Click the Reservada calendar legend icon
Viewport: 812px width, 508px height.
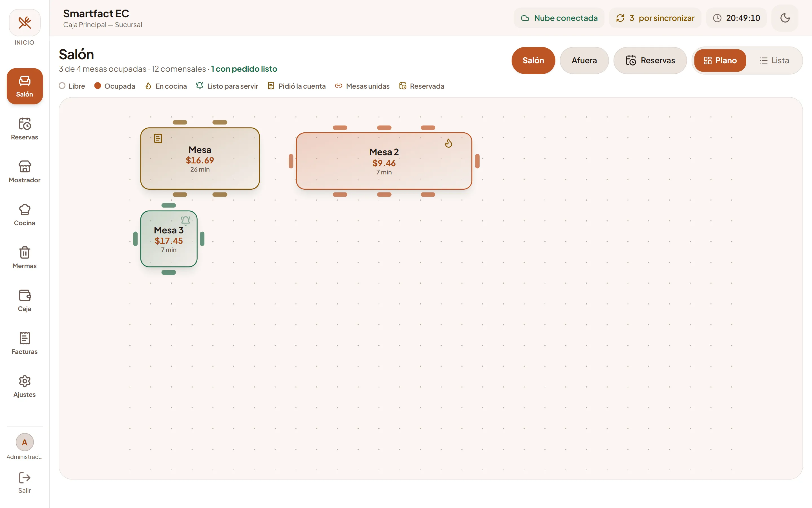coord(403,86)
